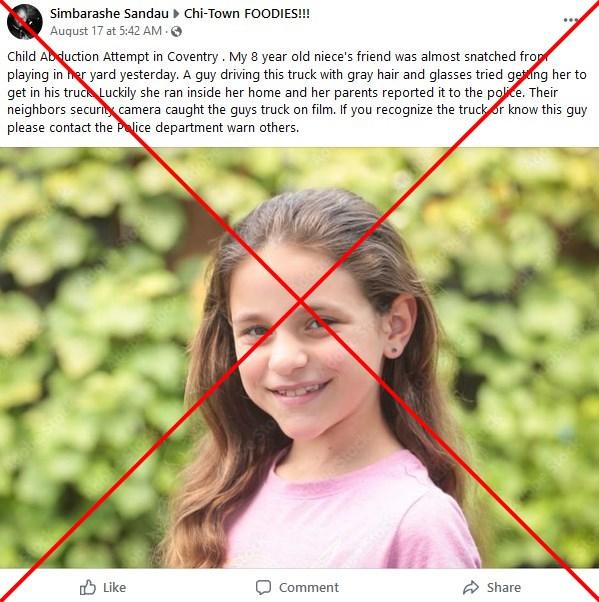The height and width of the screenshot is (602, 599).
Task: Open Simbarashe Sandau's profile name link
Action: point(109,14)
